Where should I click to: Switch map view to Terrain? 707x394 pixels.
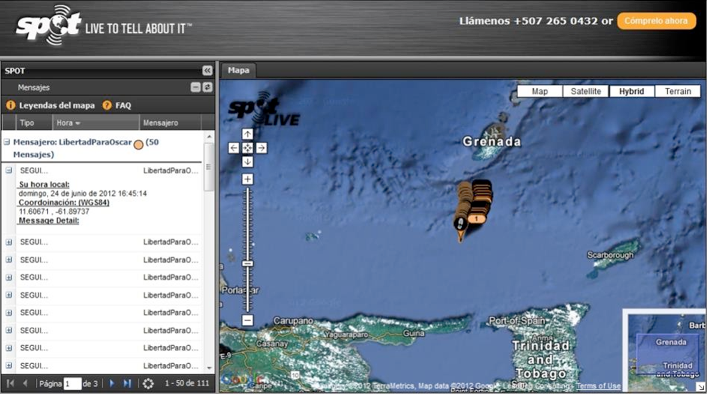point(678,92)
